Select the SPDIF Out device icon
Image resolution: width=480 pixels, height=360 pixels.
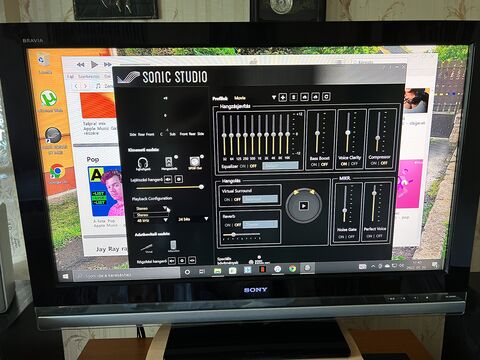coord(195,162)
